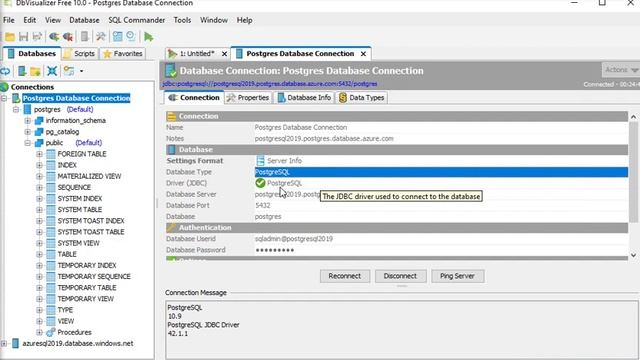Click the jdbc:postgresql connection URL link
640x360 pixels.
[x=270, y=84]
